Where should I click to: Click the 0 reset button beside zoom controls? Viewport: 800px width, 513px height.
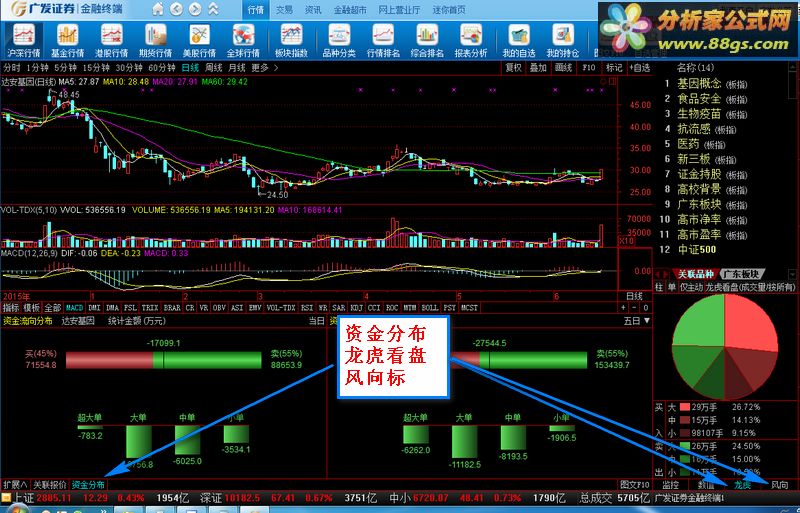[645, 308]
